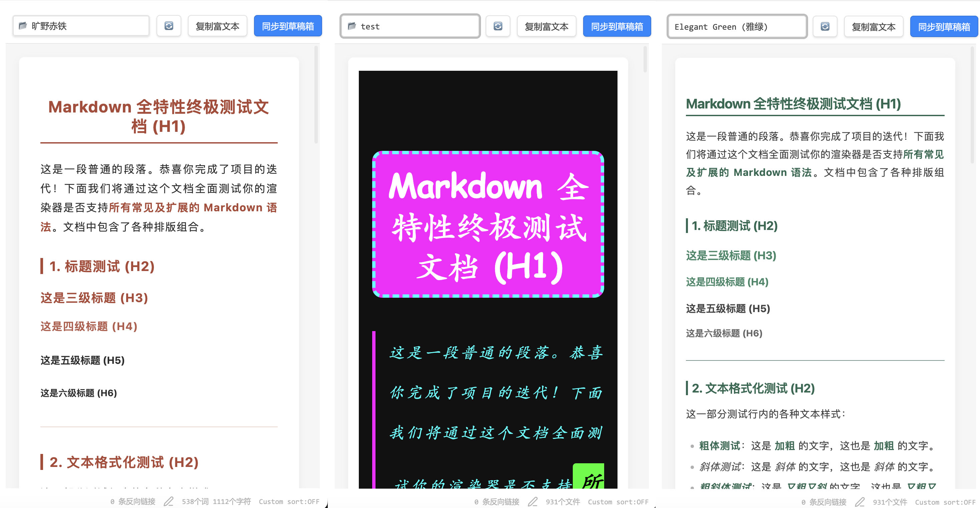Viewport: 980px width, 508px height.
Task: Open the test theme dropdown
Action: [x=410, y=26]
